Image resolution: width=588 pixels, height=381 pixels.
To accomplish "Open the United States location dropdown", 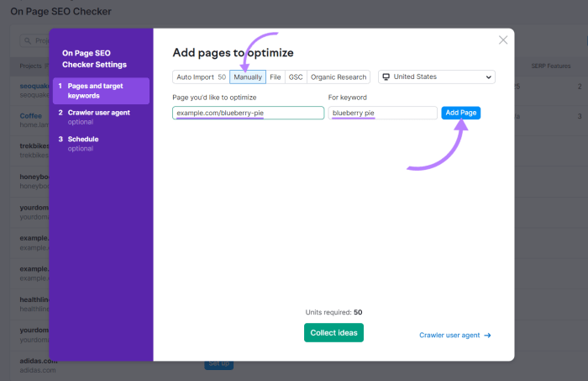I will click(437, 77).
